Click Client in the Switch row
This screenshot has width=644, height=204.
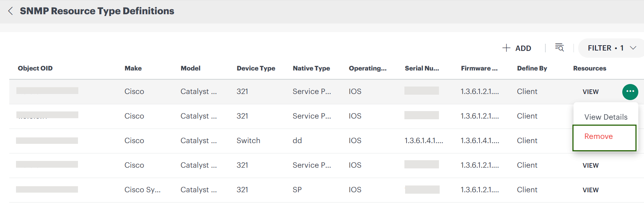tap(527, 141)
